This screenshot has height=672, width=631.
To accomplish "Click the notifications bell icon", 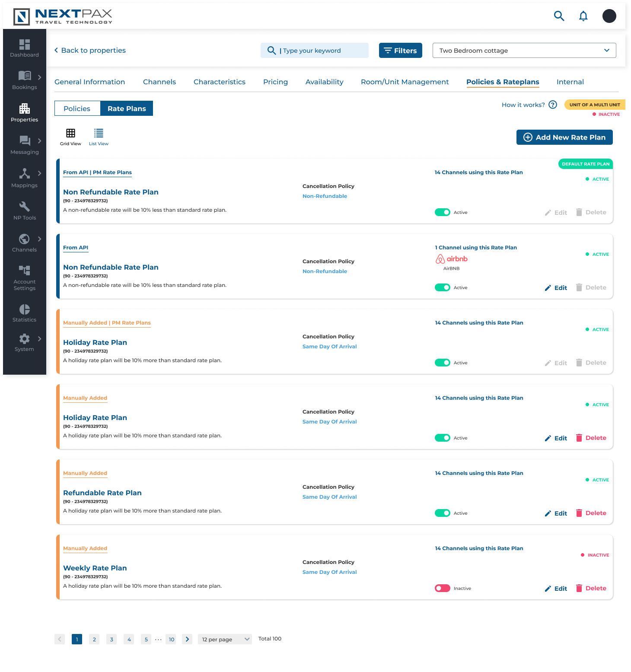I will pos(583,16).
